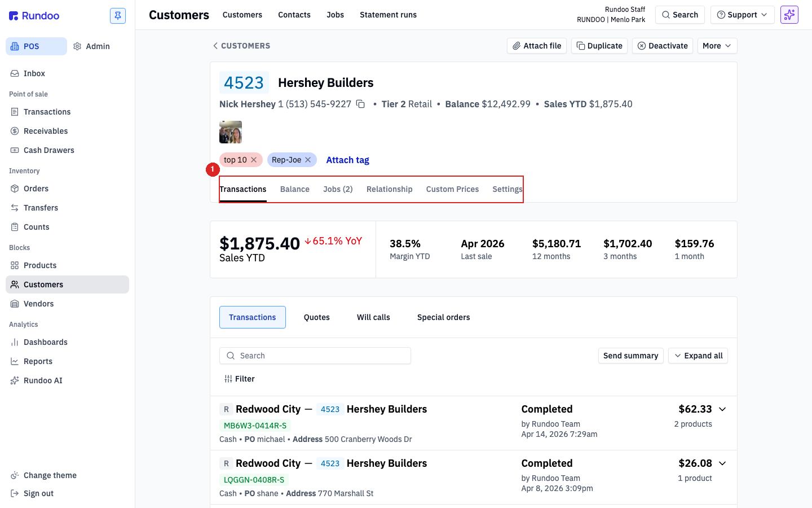Image resolution: width=812 pixels, height=508 pixels.
Task: Select the Custom Prices tab
Action: [452, 189]
